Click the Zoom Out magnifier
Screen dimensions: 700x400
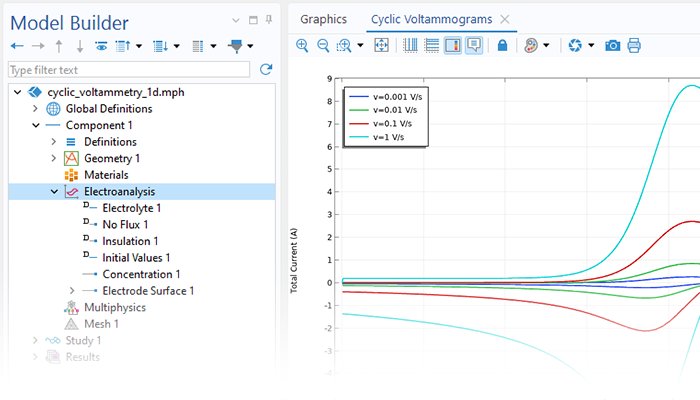coord(323,45)
